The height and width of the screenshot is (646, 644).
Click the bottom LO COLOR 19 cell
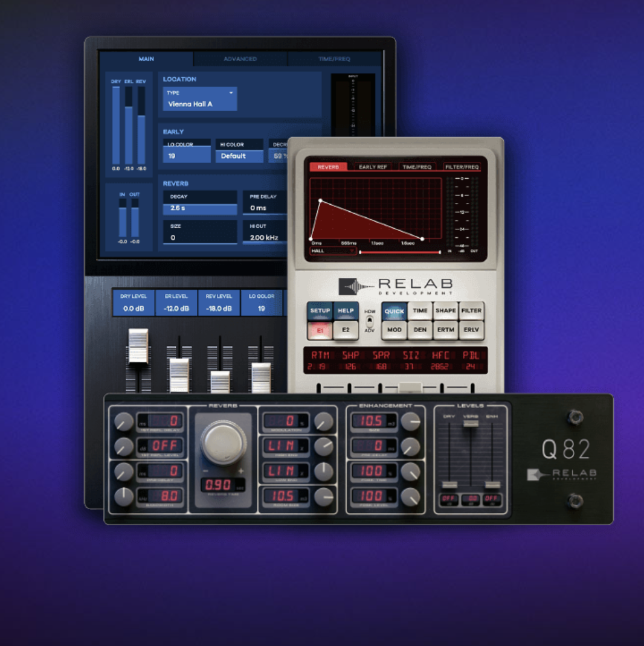(262, 302)
